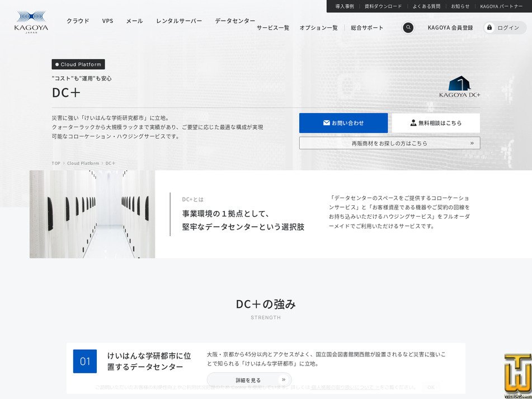Go to オプション一覧
The height and width of the screenshot is (399, 532).
click(319, 28)
